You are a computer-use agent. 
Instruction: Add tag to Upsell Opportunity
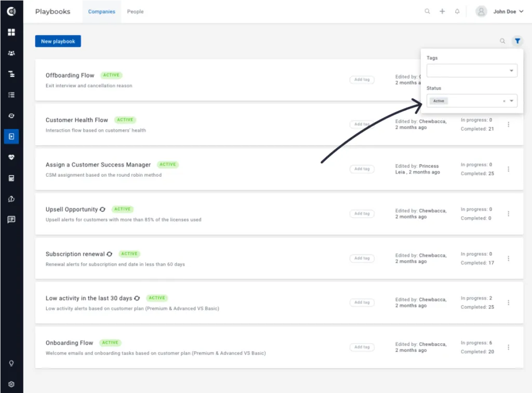point(362,214)
